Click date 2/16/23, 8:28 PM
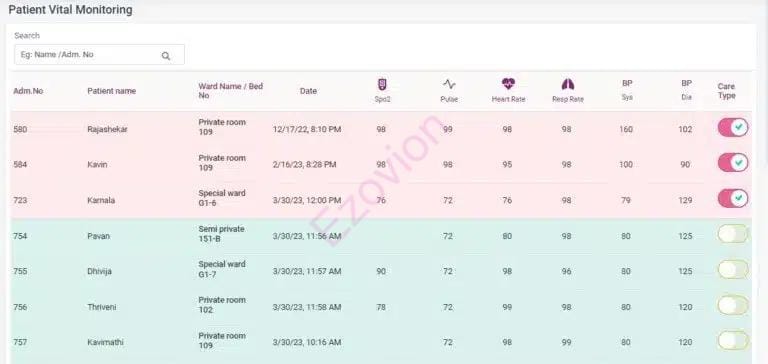The height and width of the screenshot is (364, 768). (x=304, y=165)
